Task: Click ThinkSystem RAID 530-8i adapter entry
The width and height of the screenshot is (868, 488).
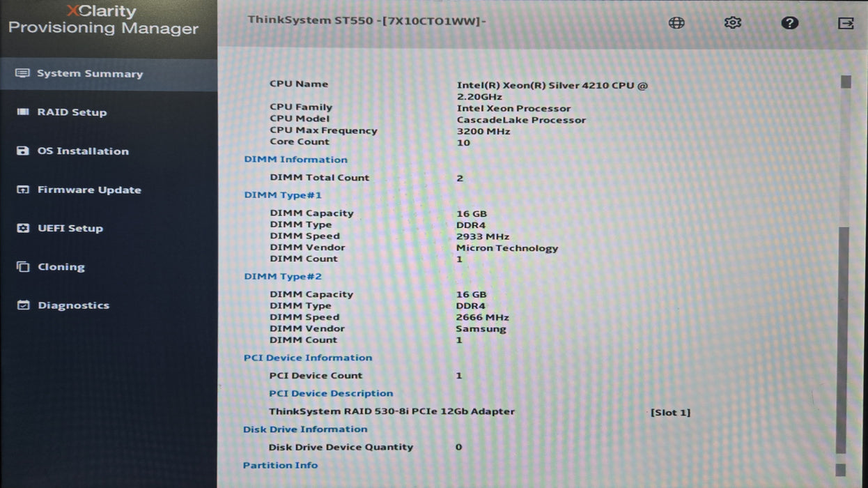Action: click(x=392, y=411)
